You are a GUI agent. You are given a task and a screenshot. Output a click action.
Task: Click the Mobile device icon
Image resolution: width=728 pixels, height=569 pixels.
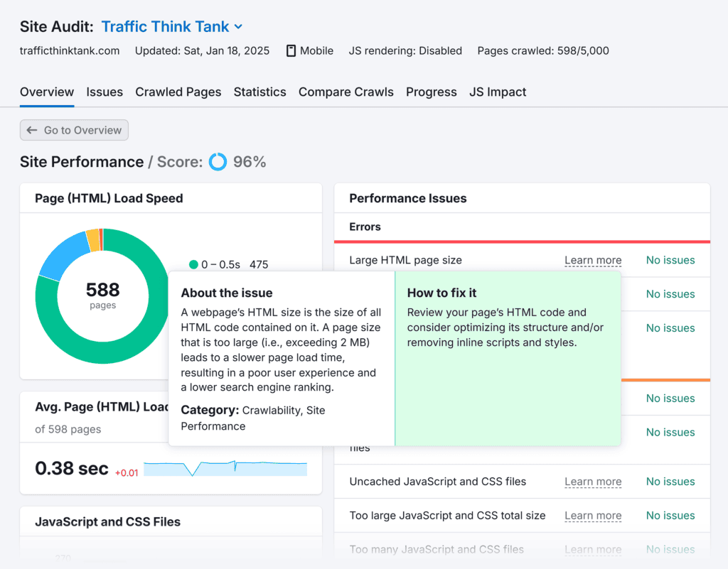(x=291, y=50)
